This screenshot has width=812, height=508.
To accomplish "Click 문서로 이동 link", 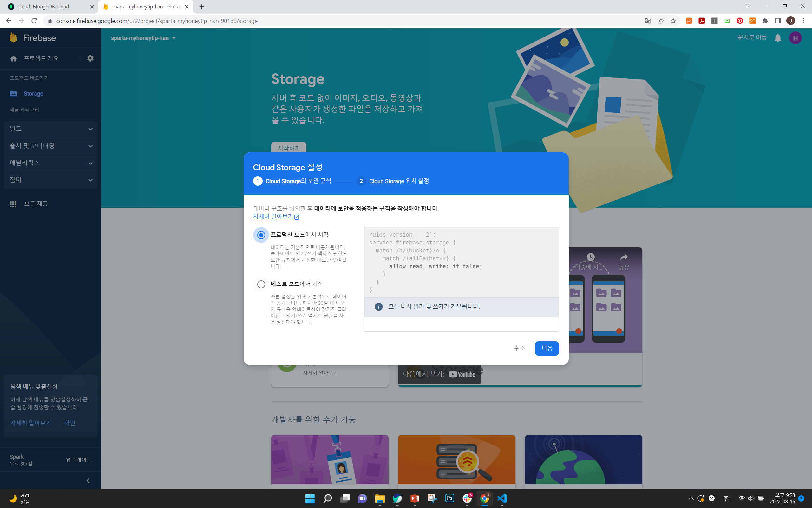I will point(752,38).
